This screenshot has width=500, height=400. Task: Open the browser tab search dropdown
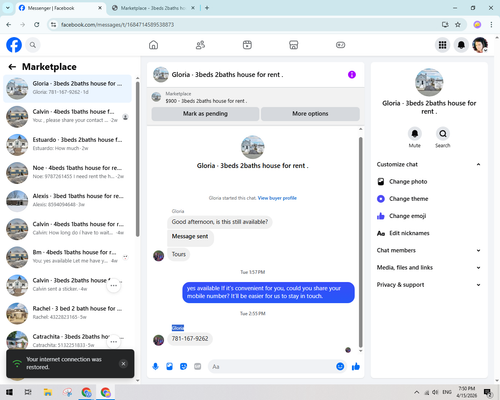click(7, 8)
